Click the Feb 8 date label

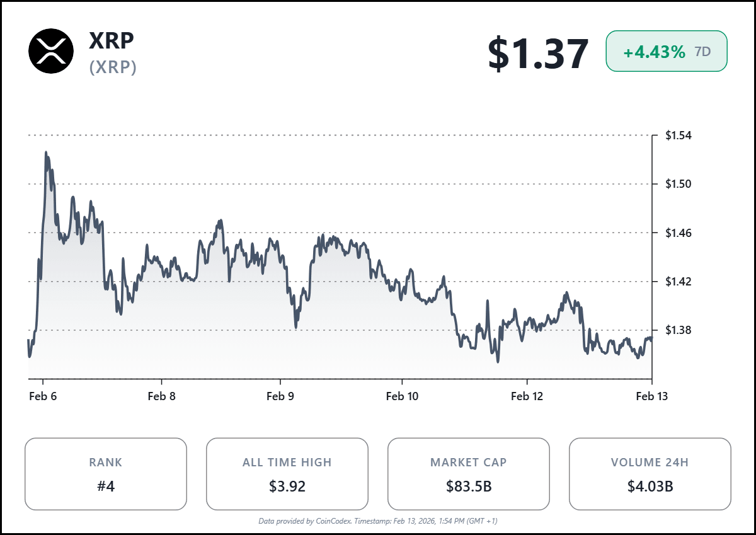pyautogui.click(x=162, y=396)
